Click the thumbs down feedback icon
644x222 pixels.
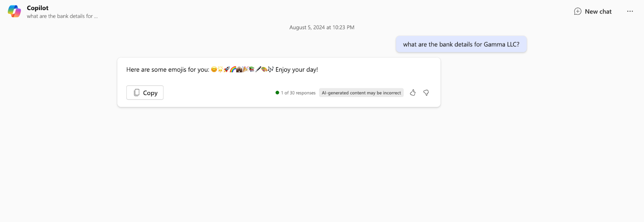click(426, 93)
